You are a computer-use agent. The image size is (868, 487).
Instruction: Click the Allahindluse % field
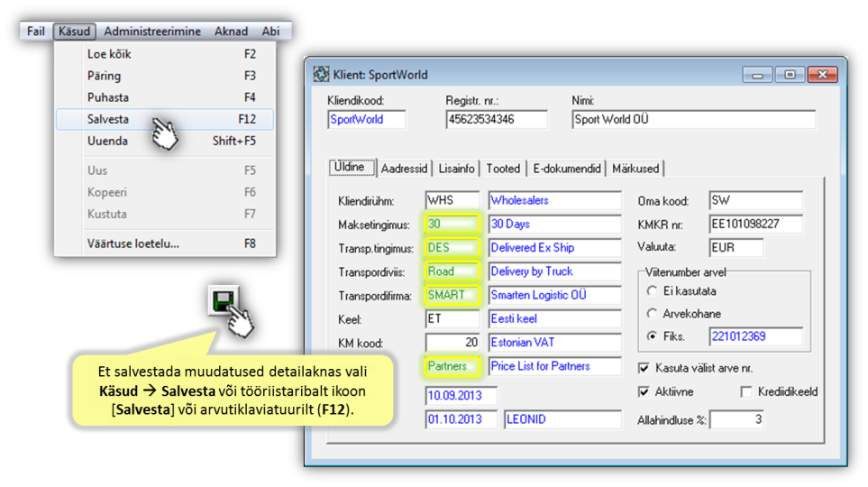click(736, 419)
